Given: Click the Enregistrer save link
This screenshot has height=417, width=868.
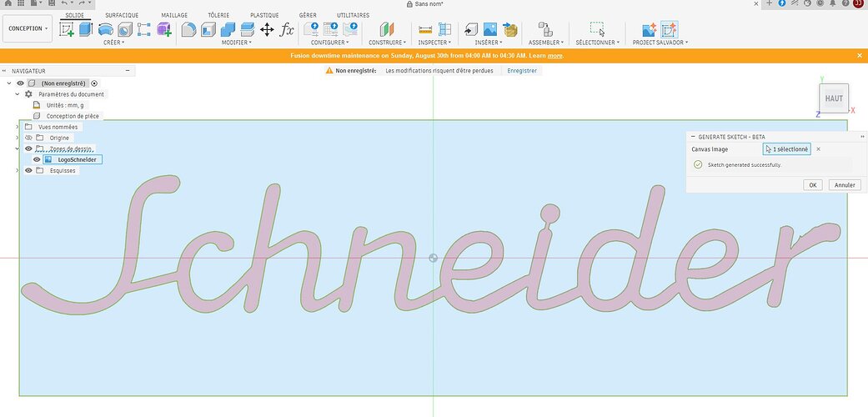Looking at the screenshot, I should pos(522,71).
